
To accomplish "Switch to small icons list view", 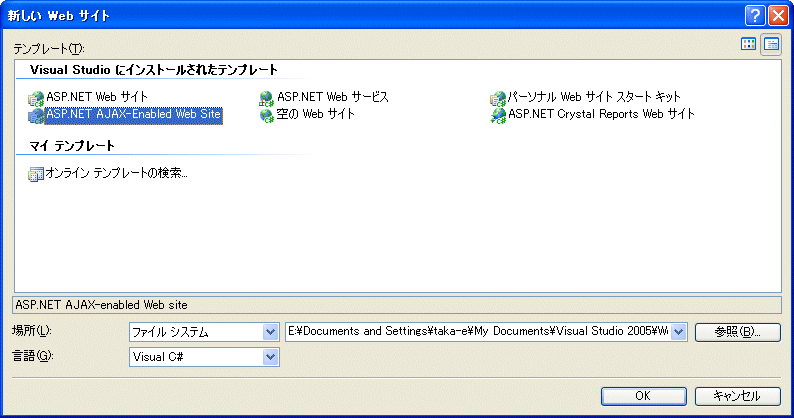I will click(771, 44).
